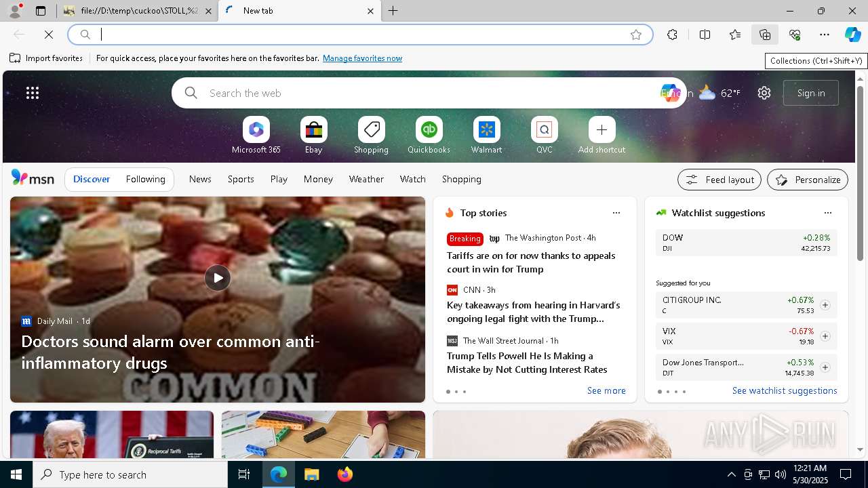Open Browser essentials icon
The height and width of the screenshot is (488, 868).
(795, 35)
